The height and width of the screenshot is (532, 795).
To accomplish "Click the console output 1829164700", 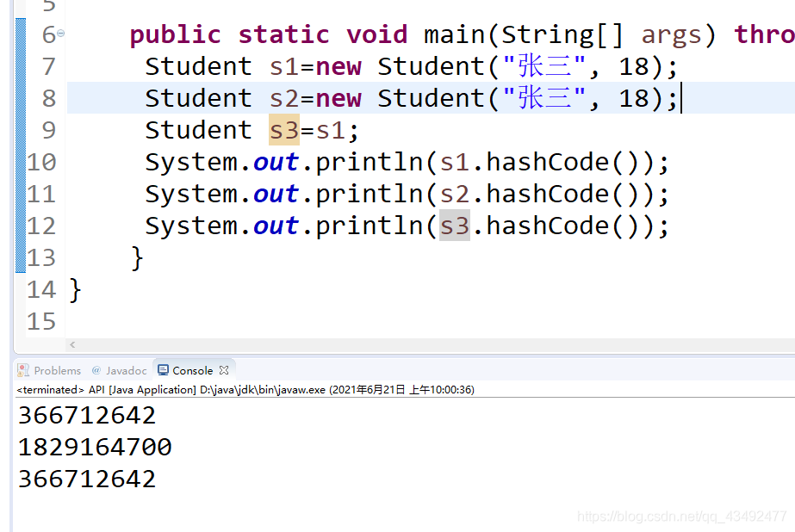I will 95,448.
